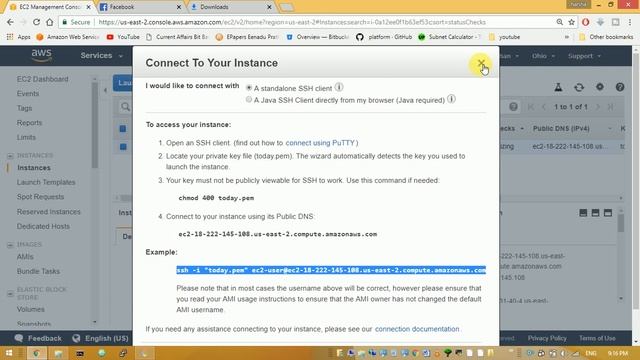Image resolution: width=640 pixels, height=360 pixels.
Task: Open the connect using PuTTY link
Action: (320, 143)
